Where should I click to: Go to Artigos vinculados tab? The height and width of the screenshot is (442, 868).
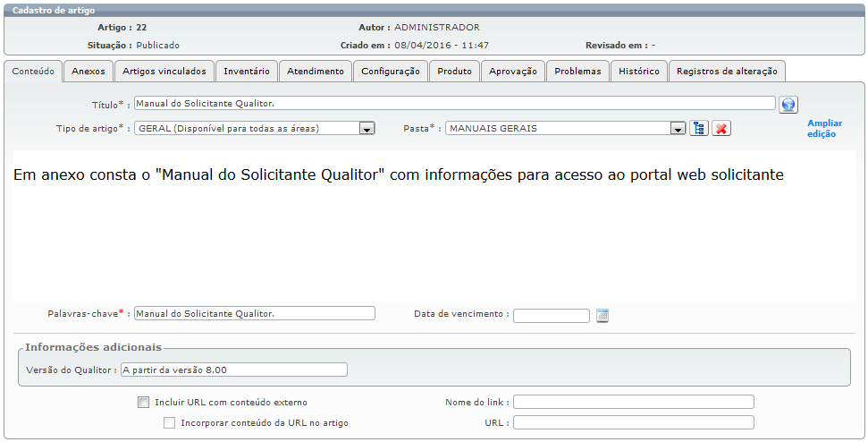click(x=164, y=71)
